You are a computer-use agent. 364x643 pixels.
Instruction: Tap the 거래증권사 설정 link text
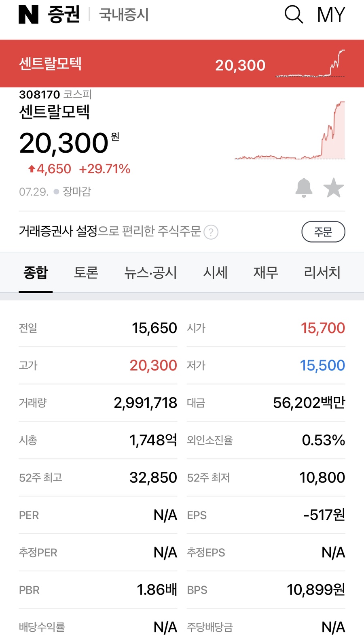[58, 231]
